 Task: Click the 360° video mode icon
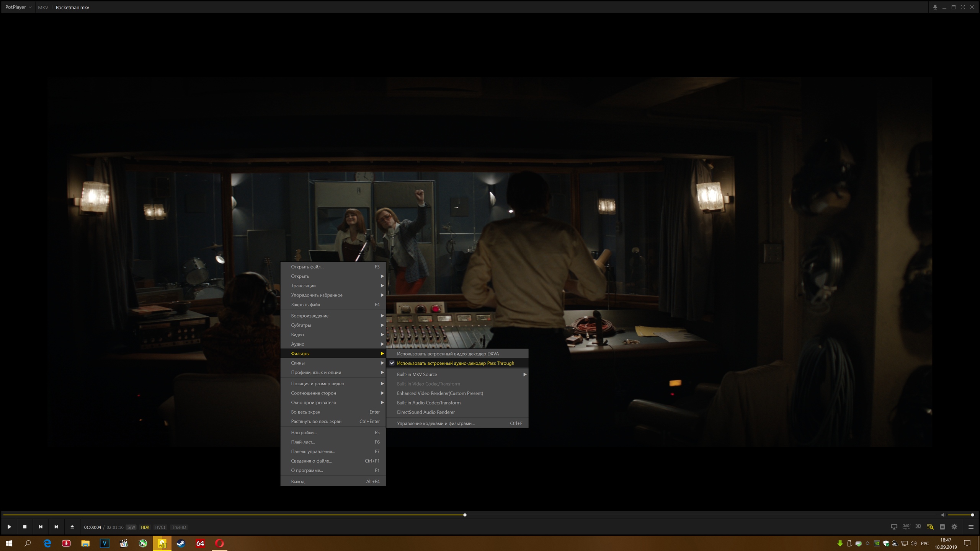point(906,527)
